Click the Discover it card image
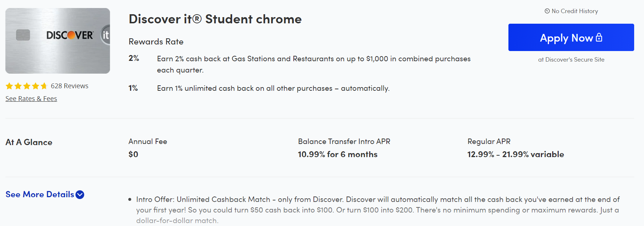The width and height of the screenshot is (644, 226). pos(58,41)
